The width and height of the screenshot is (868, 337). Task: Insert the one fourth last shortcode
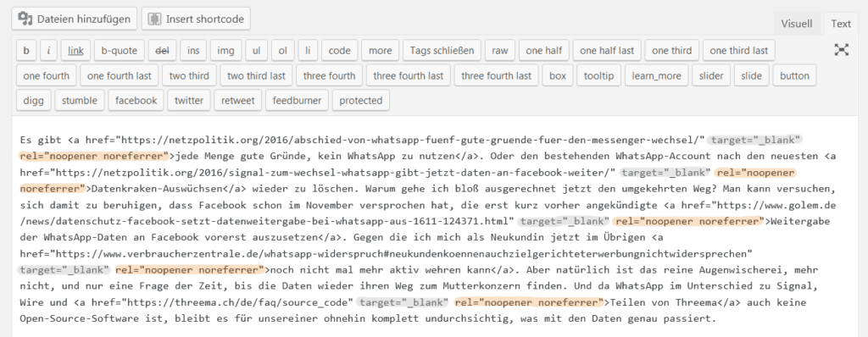pos(120,76)
